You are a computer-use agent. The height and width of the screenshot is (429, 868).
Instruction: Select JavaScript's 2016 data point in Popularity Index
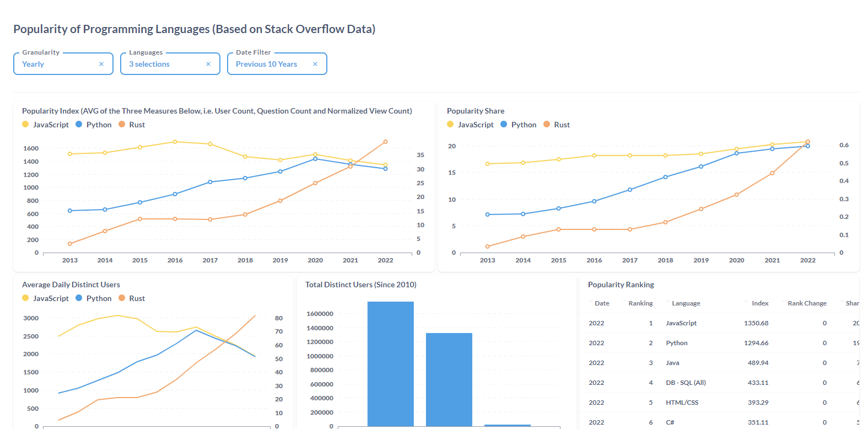pyautogui.click(x=175, y=142)
